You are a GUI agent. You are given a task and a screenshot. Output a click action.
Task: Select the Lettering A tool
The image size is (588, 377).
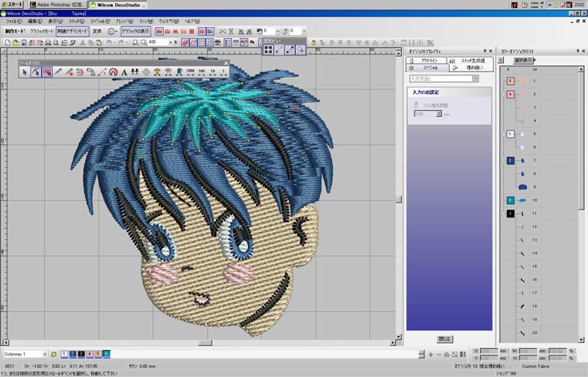[x=124, y=72]
